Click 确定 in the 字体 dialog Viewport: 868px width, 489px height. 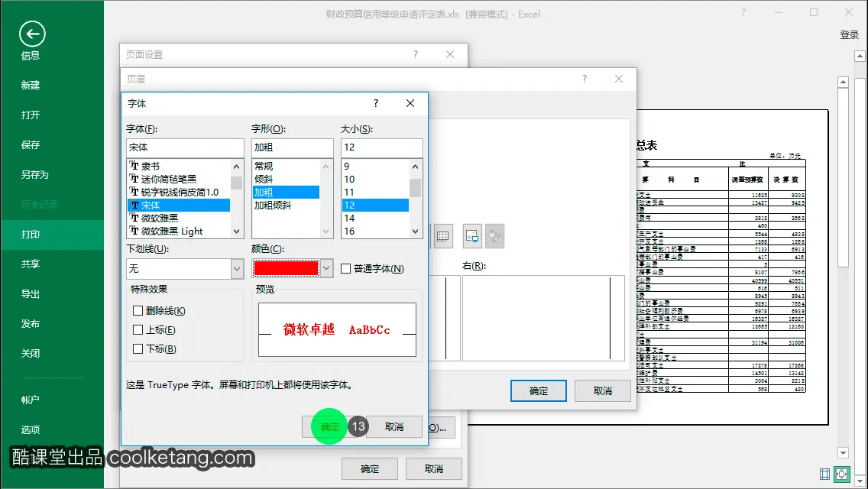click(330, 427)
